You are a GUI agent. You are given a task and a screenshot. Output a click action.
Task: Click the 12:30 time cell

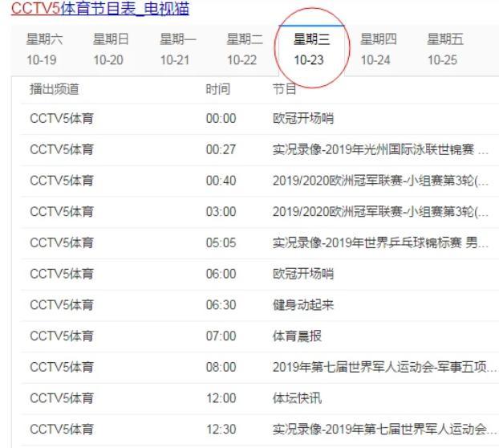(x=221, y=430)
